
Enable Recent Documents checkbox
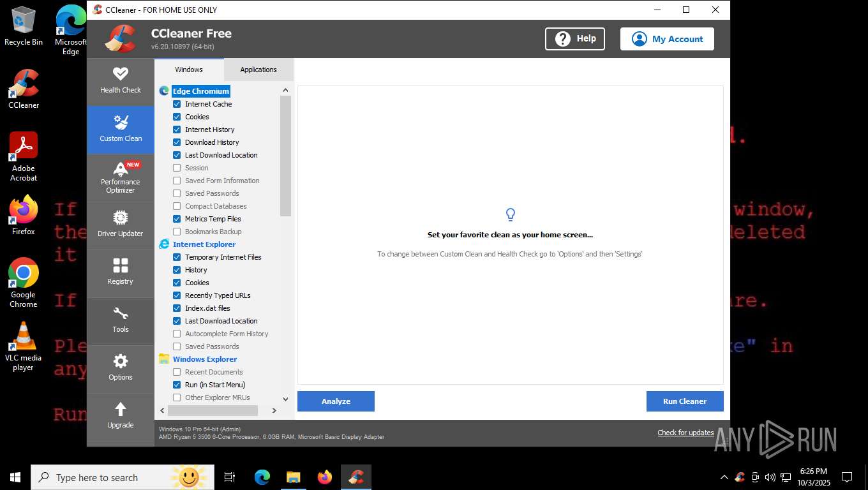coord(177,372)
